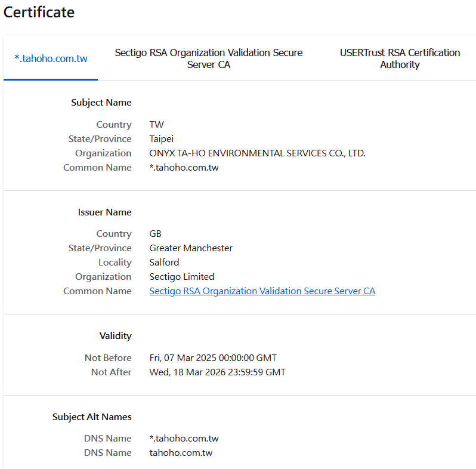Viewport: 476px width, 469px height.
Task: Select the USERTrust RSA Certification Authority tab
Action: [400, 58]
